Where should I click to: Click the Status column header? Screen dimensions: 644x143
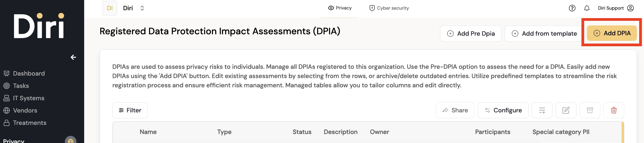(302, 132)
